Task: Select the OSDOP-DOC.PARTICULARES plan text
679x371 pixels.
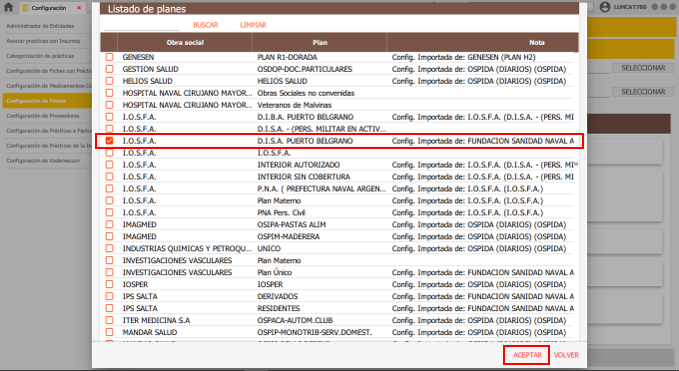Action: tap(305, 69)
